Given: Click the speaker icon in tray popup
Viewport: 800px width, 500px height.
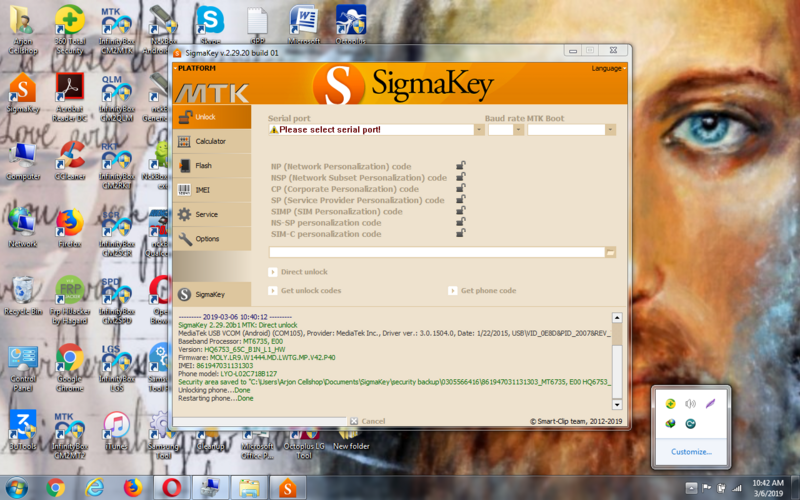Looking at the screenshot, I should [690, 404].
